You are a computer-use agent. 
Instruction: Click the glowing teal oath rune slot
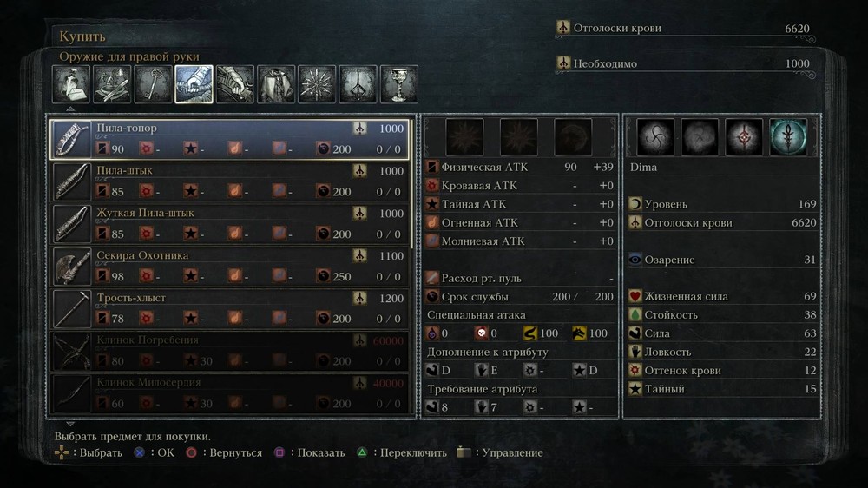click(x=788, y=137)
